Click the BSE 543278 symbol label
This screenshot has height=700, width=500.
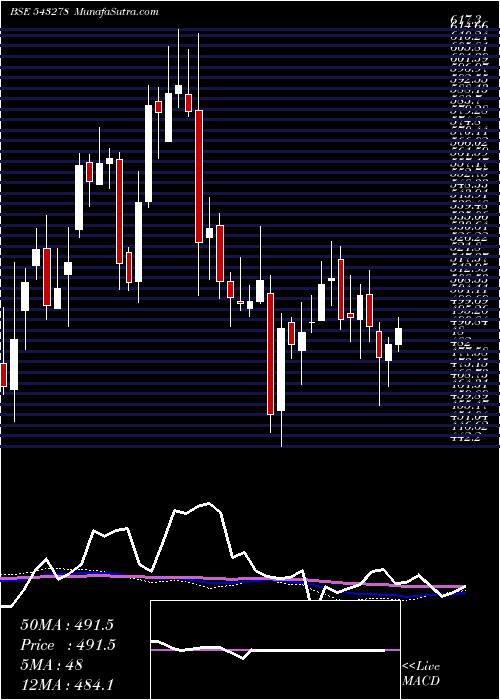(39, 11)
